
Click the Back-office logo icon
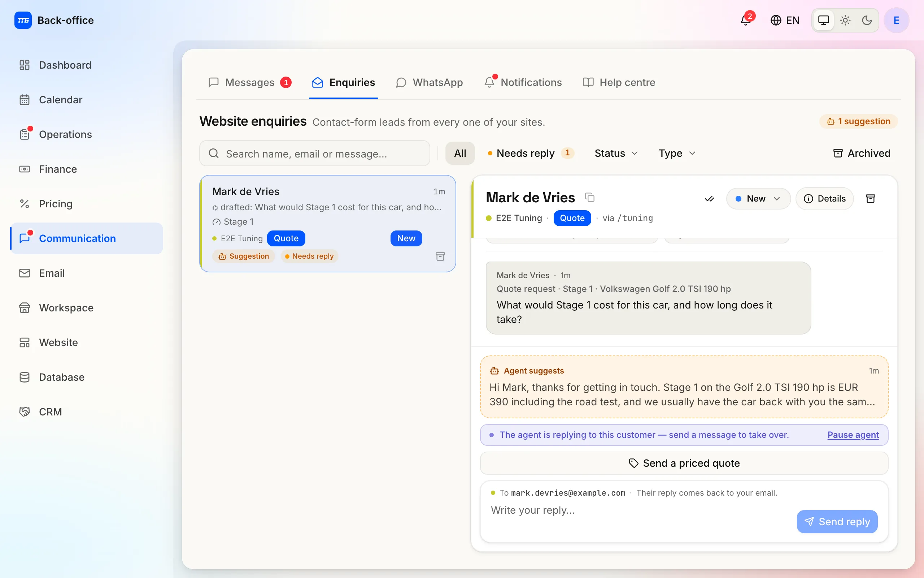(23, 20)
